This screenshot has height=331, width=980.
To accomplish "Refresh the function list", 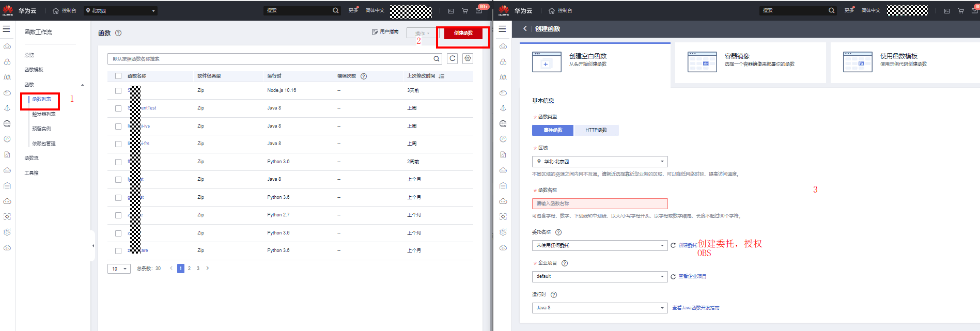I will tap(453, 58).
